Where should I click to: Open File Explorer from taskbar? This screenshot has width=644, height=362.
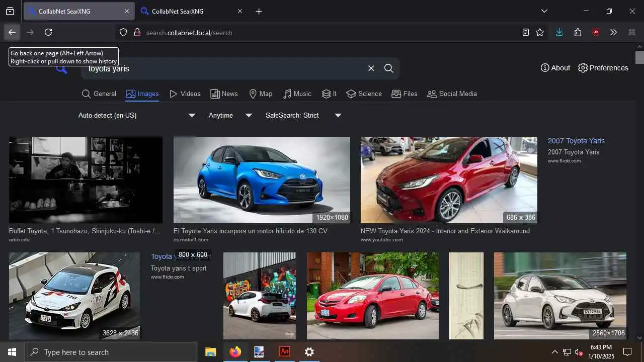tap(210, 352)
